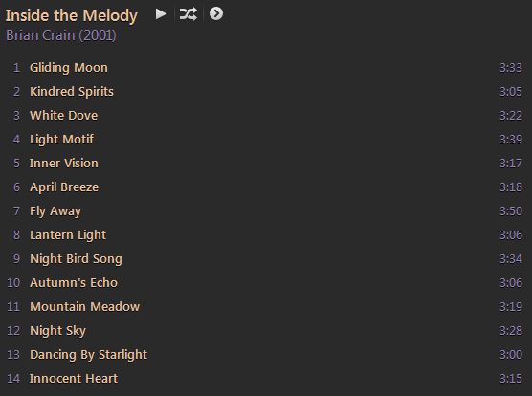Select the Night Bird Song track
Viewport: 532px width, 396px height.
point(266,258)
